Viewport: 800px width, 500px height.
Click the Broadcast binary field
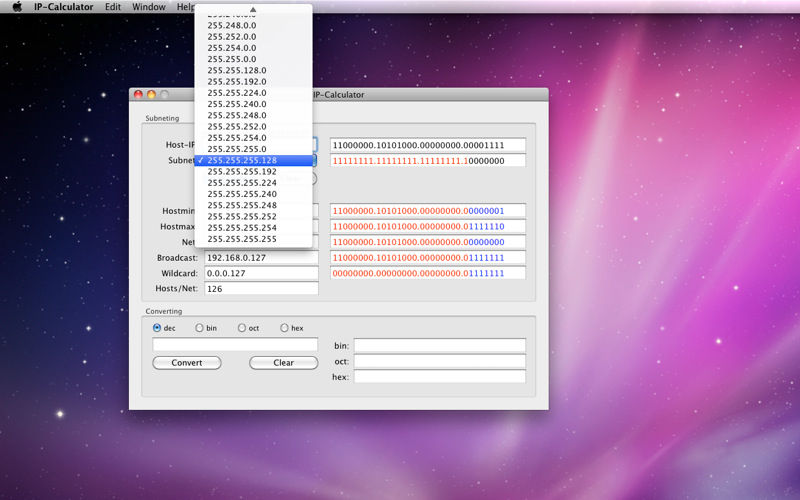[428, 258]
